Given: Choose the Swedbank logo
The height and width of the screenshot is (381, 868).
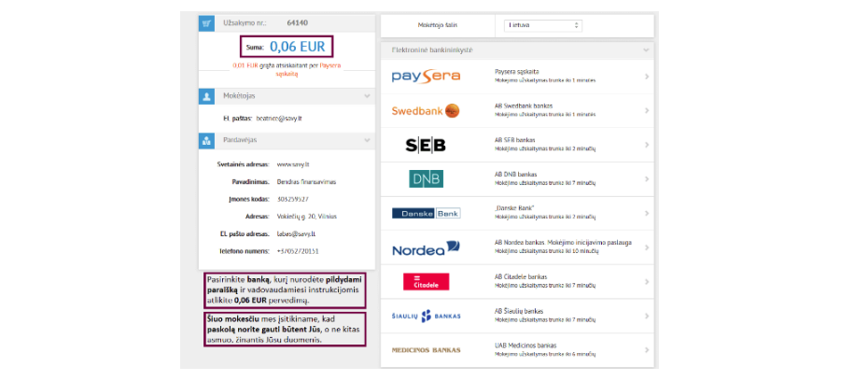Looking at the screenshot, I should click(x=425, y=110).
